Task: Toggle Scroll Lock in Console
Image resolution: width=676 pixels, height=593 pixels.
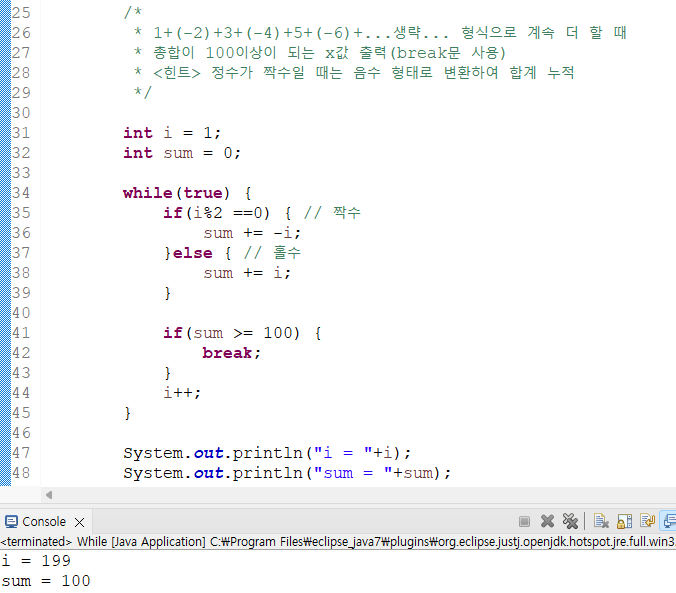Action: click(x=624, y=521)
